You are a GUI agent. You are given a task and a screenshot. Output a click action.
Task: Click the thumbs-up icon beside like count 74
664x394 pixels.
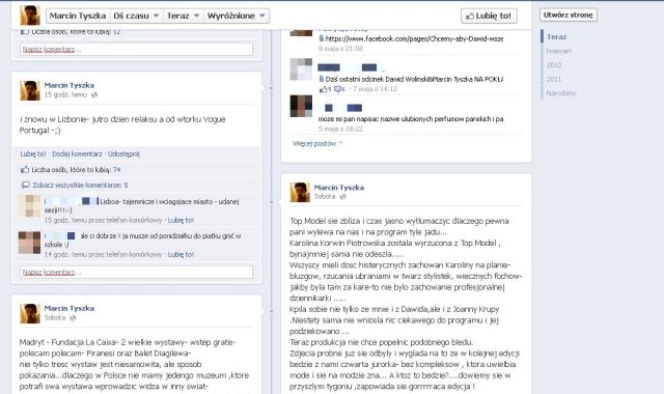point(25,169)
